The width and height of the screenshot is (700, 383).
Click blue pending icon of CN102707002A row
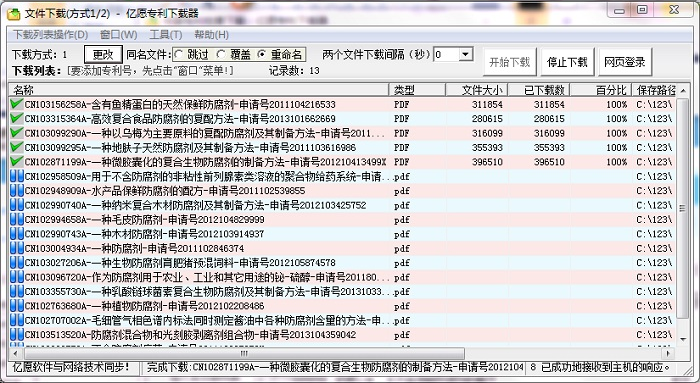(x=17, y=320)
